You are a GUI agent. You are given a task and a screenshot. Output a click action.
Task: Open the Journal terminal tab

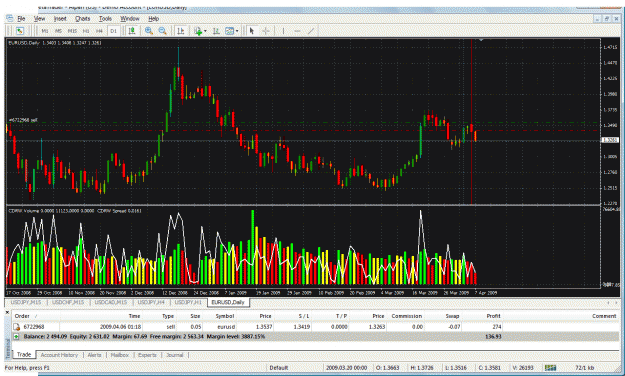(175, 355)
